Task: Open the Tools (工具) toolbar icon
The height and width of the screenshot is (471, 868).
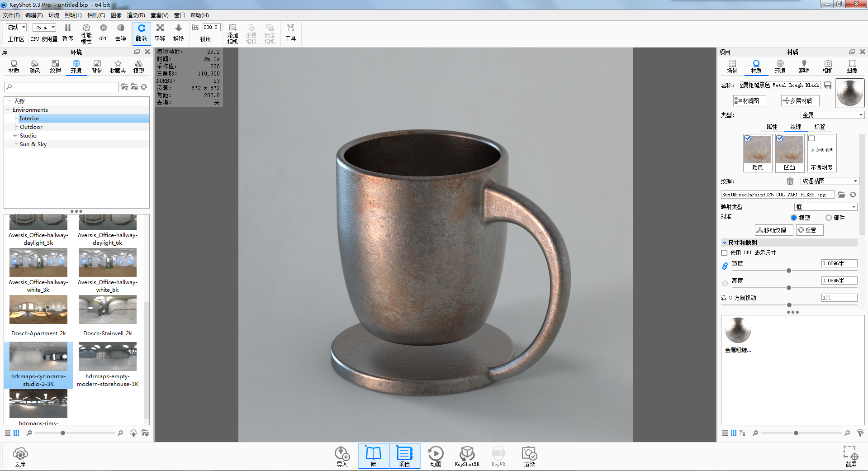Action: (x=290, y=33)
